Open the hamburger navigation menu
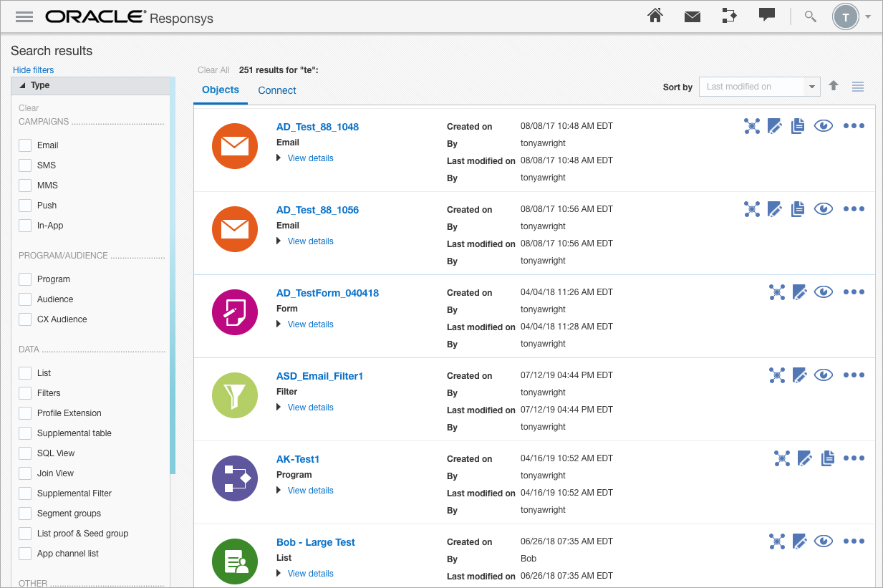 24,16
